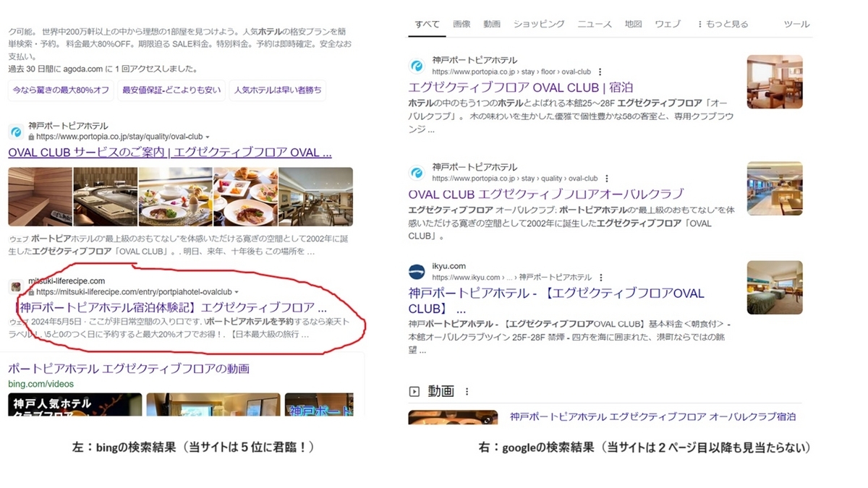Click the video icon next to 動画 heading

point(414,392)
